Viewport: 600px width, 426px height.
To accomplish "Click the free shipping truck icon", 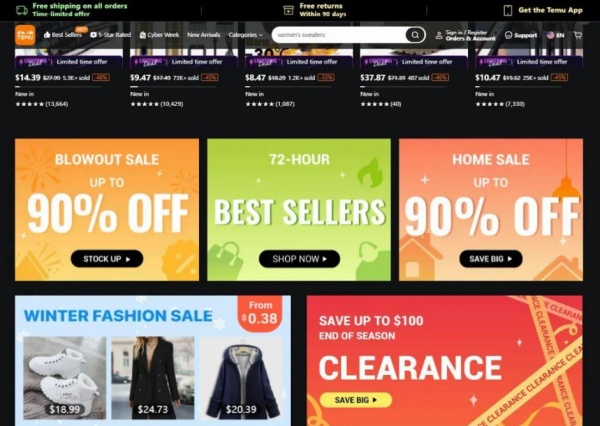I will tap(22, 10).
